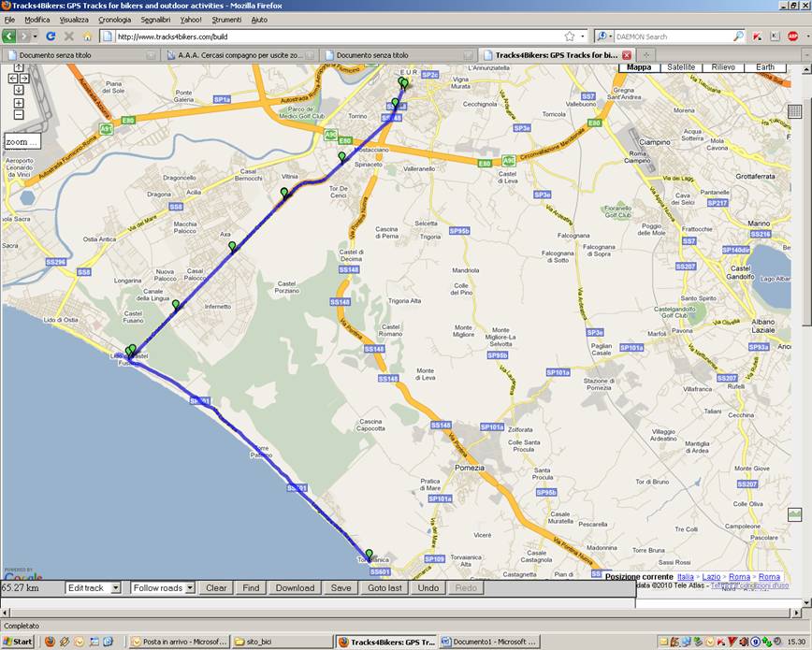Zoom out the map with the minus icon
The image size is (812, 650).
coord(19,114)
